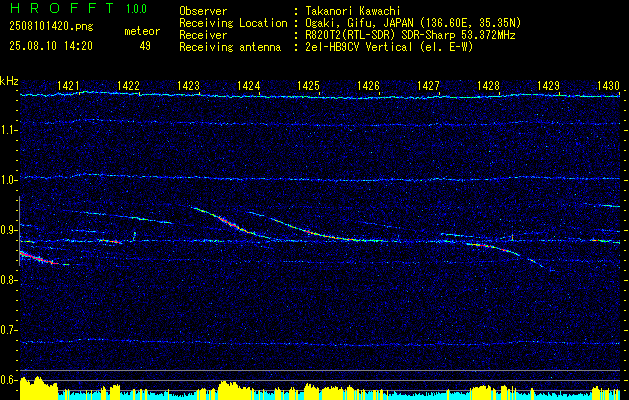
Task: Click R820T2(RTL-SDR) SDR-Sharp 53.372MHz text
Action: [x=410, y=35]
